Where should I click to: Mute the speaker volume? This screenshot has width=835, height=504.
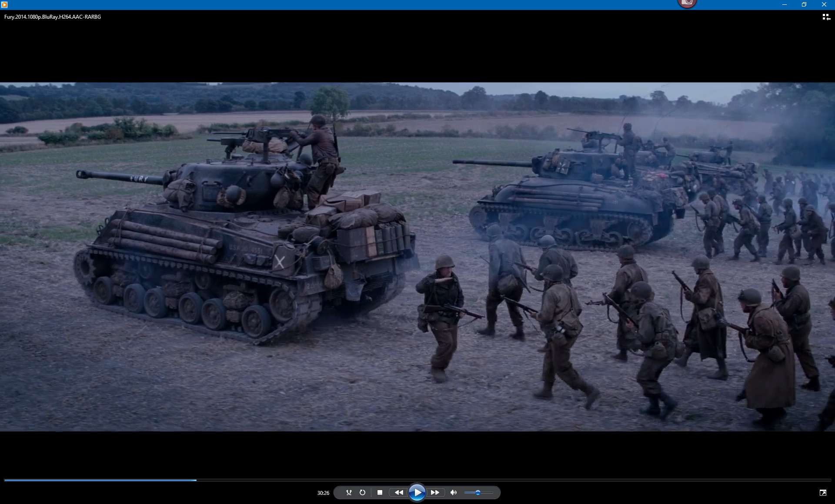pos(454,492)
